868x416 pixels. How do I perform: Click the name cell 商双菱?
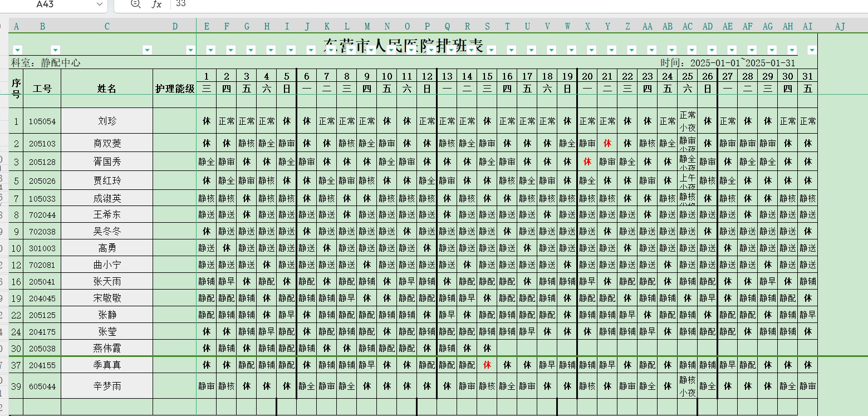coord(107,143)
